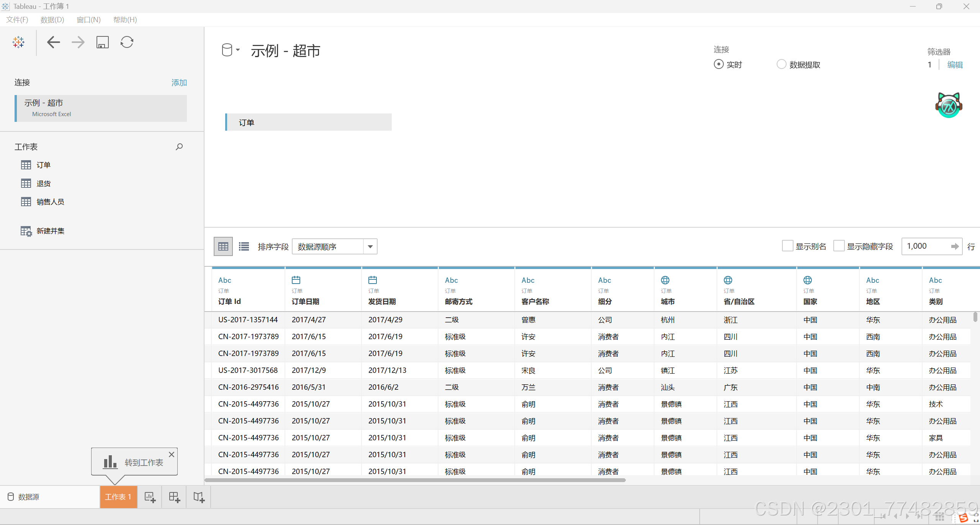
Task: Click 编辑 filters link
Action: pyautogui.click(x=955, y=65)
